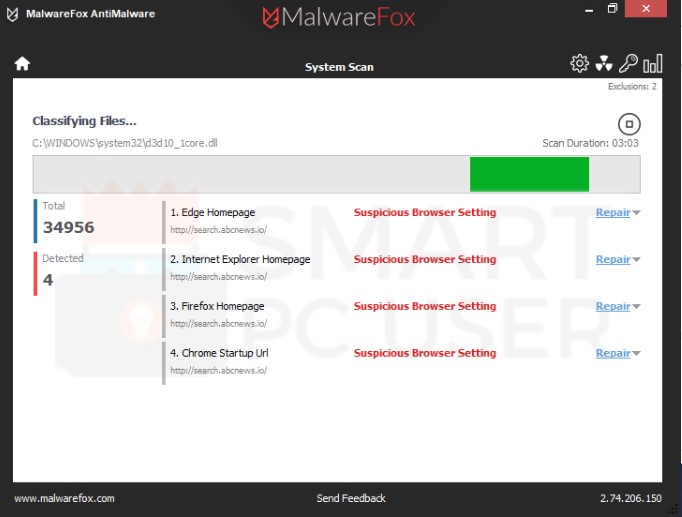Stop the scan with the stop button

[x=629, y=124]
